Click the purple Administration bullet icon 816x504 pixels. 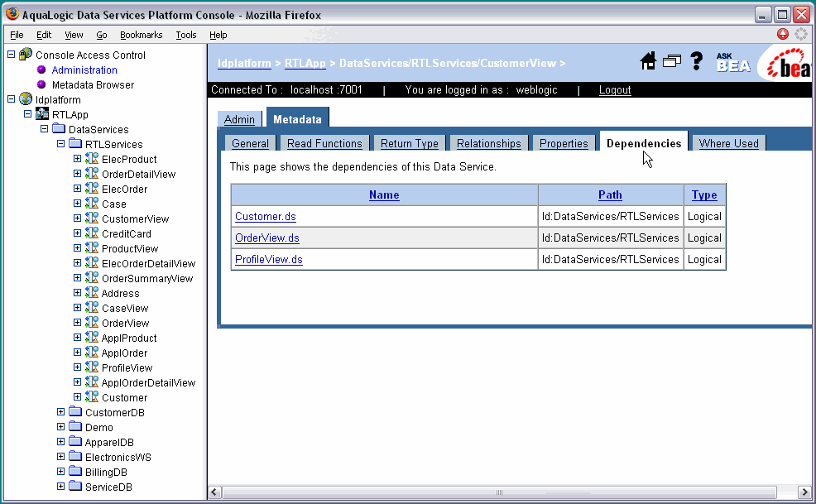tap(41, 70)
